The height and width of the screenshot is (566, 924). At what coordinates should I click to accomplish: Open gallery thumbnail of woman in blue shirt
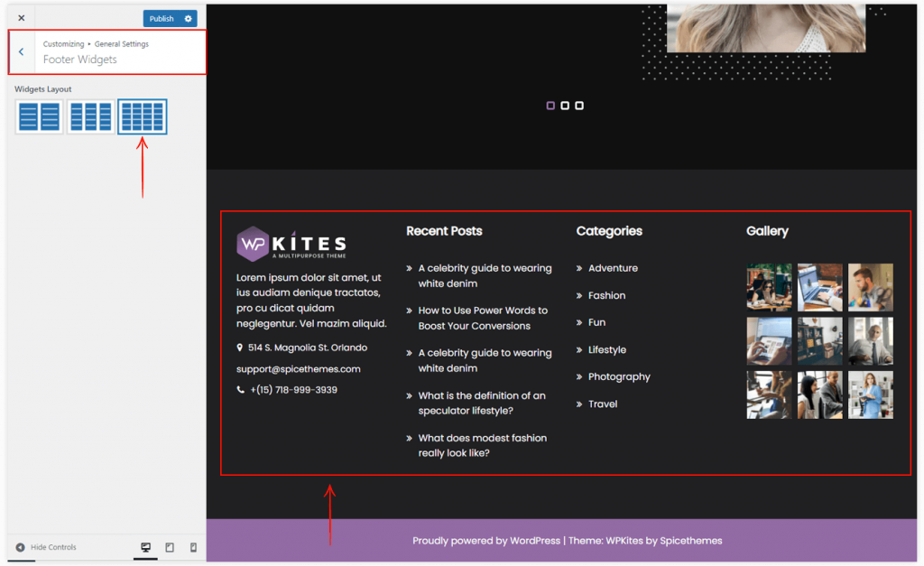(x=871, y=395)
